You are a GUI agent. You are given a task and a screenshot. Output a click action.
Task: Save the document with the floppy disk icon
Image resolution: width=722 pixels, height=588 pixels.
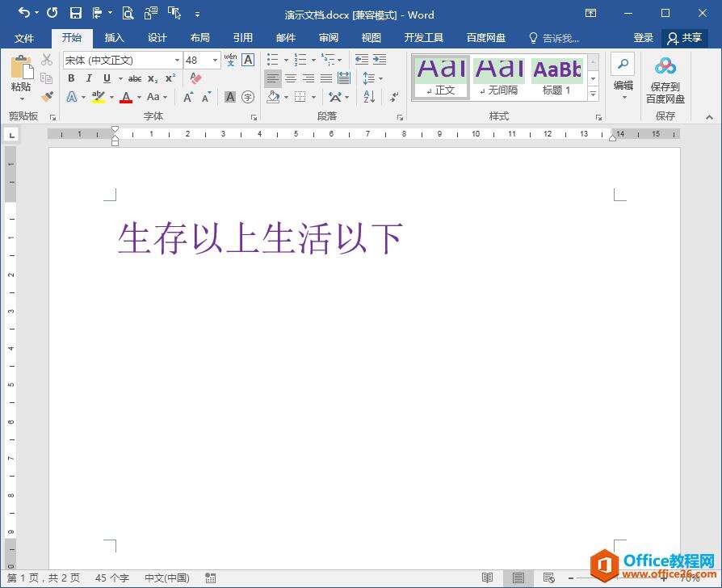point(76,14)
